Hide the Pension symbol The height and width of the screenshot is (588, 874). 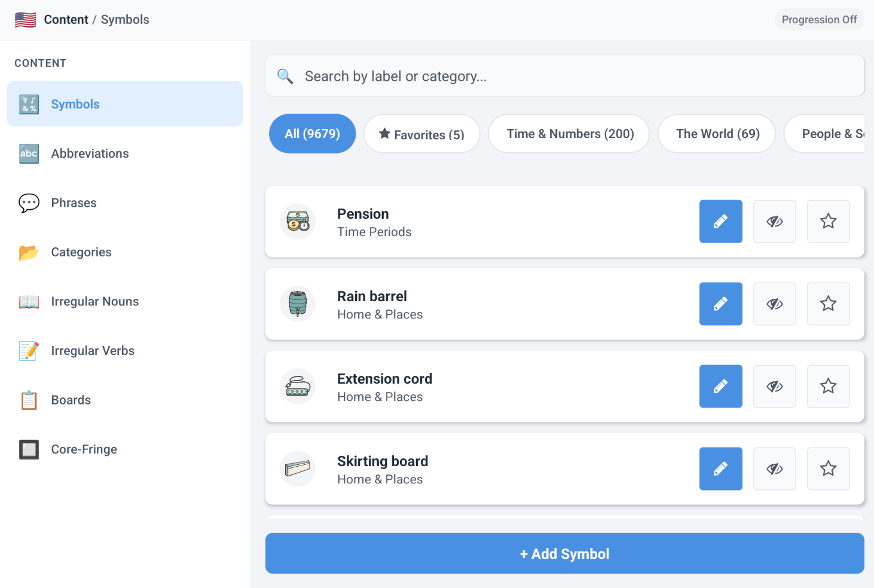tap(774, 221)
